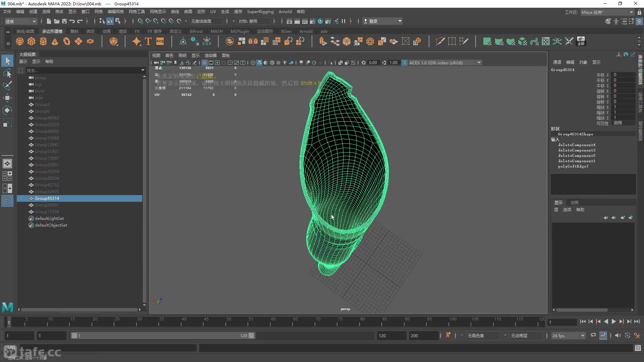
Task: Switch to the 多边形建模 shelf tab
Action: click(52, 31)
